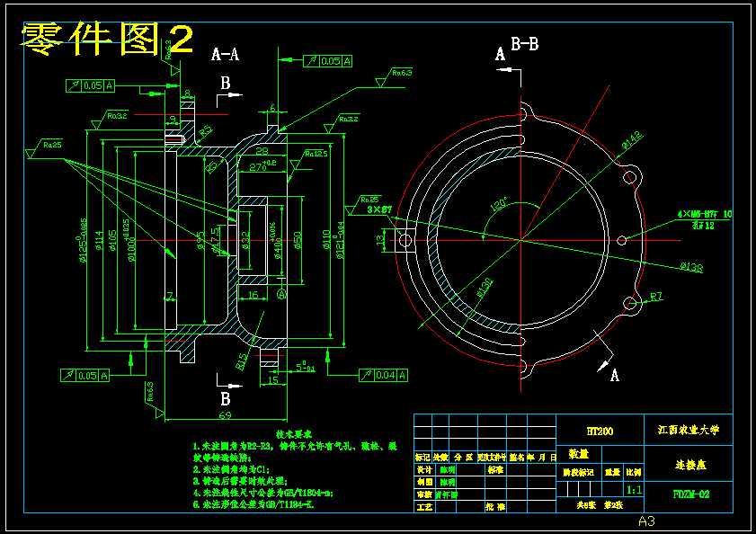Click the Ø32 bore dimension
The image size is (756, 534).
[246, 240]
